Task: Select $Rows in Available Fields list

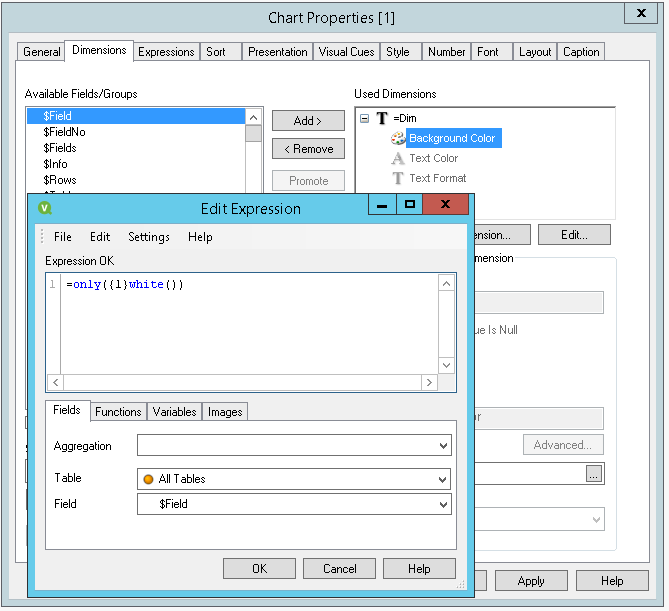Action: tap(136, 180)
